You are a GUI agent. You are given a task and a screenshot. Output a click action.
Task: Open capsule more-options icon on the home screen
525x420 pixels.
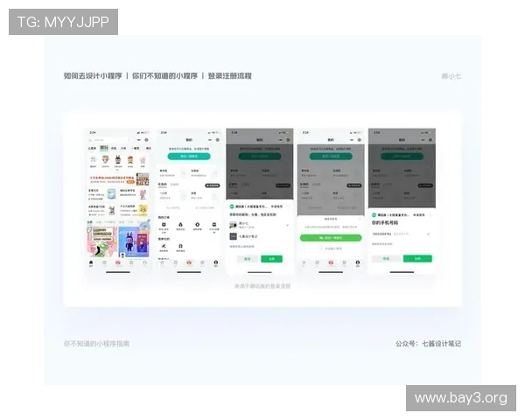coord(138,140)
